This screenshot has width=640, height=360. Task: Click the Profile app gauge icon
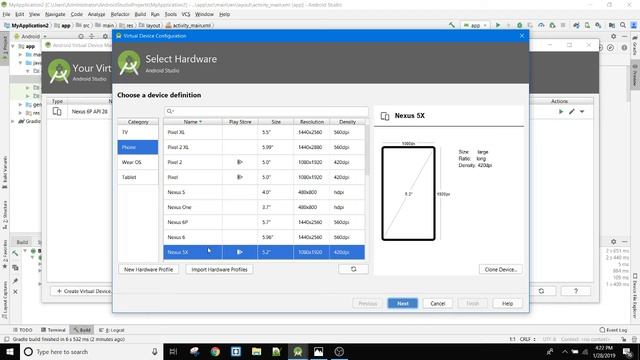(x=541, y=25)
